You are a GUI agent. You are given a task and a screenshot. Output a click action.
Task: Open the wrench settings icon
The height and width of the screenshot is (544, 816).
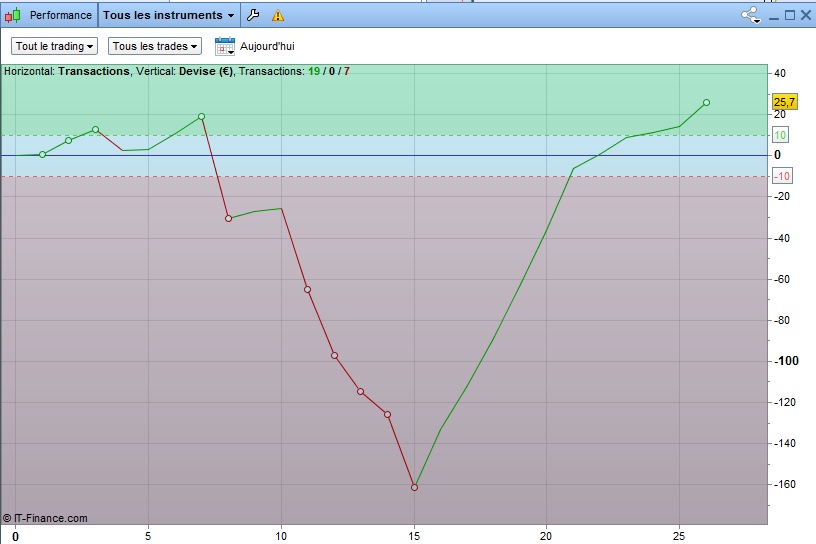[253, 15]
